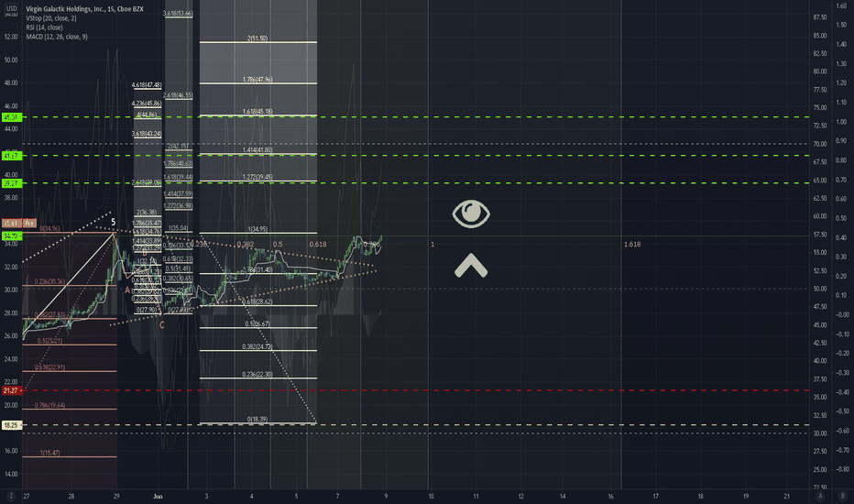Select the RSI (14, close) indicator legend

pos(44,27)
